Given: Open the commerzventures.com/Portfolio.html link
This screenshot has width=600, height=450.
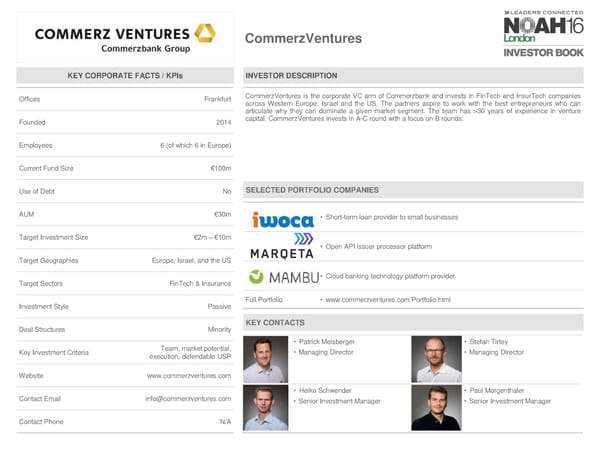Looking at the screenshot, I should pos(387,300).
